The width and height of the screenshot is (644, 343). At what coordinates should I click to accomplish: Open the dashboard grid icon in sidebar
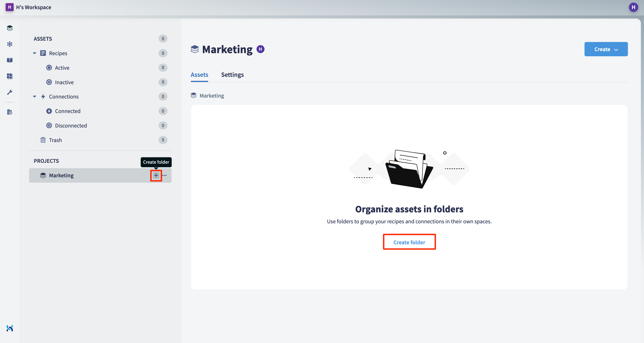tap(10, 76)
